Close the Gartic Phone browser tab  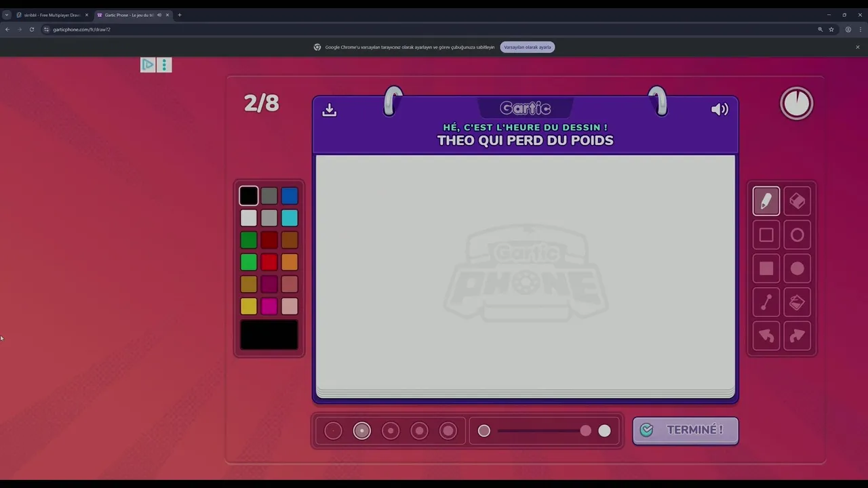tap(167, 15)
